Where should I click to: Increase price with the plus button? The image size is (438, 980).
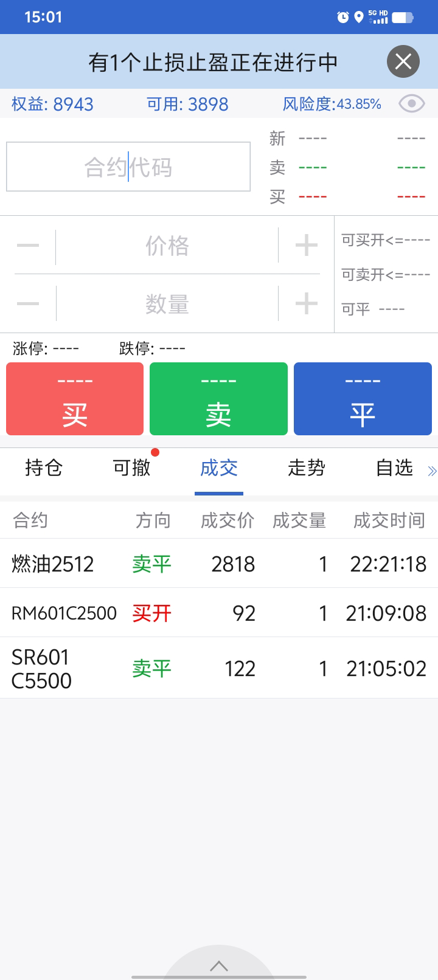pyautogui.click(x=306, y=246)
